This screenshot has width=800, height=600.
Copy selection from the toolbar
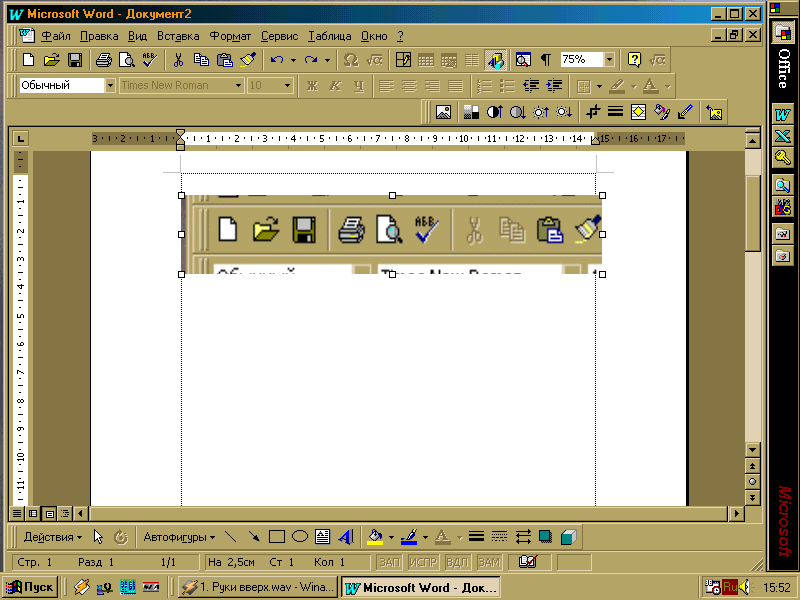(x=202, y=60)
